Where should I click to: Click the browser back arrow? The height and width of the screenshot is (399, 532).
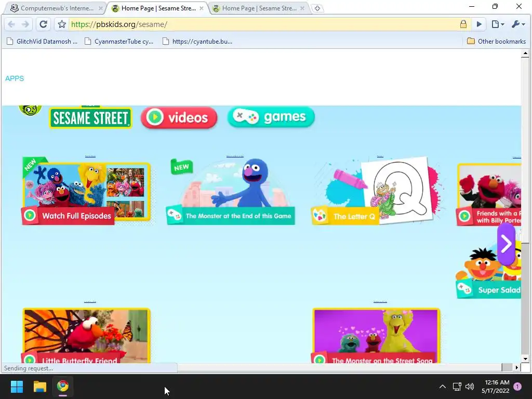pyautogui.click(x=11, y=24)
